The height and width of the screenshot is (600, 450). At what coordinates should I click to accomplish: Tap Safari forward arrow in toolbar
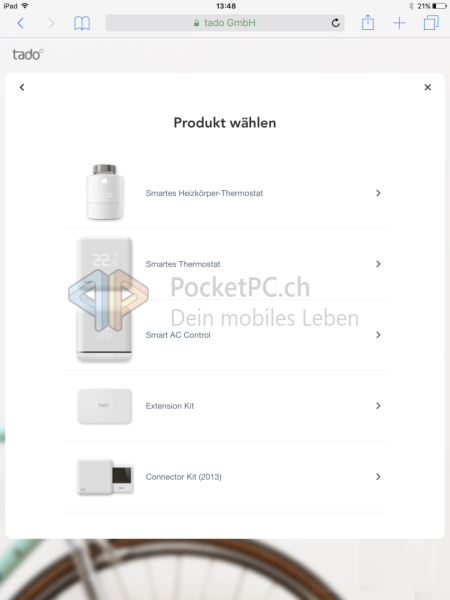coord(51,23)
